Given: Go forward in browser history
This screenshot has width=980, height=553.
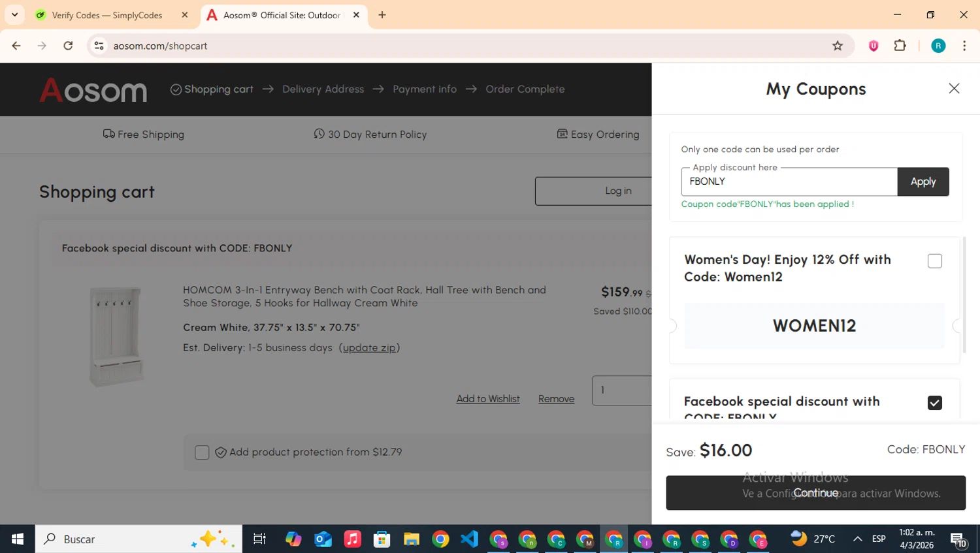Looking at the screenshot, I should click(42, 46).
